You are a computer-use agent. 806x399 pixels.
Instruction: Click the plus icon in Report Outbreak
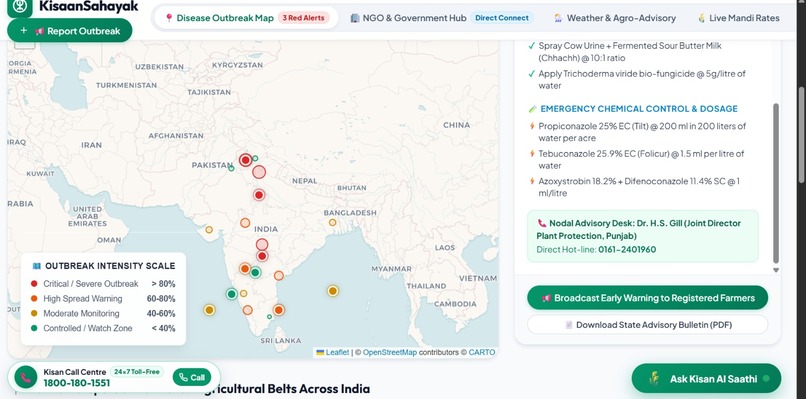coord(23,31)
